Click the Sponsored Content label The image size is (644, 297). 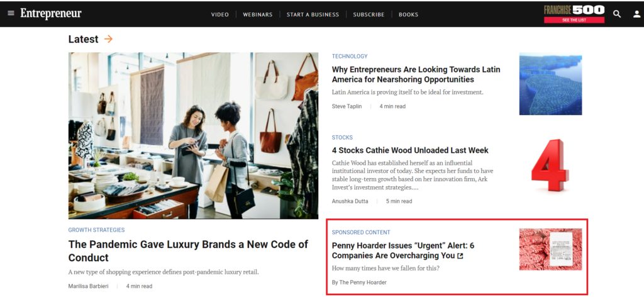[x=361, y=233]
